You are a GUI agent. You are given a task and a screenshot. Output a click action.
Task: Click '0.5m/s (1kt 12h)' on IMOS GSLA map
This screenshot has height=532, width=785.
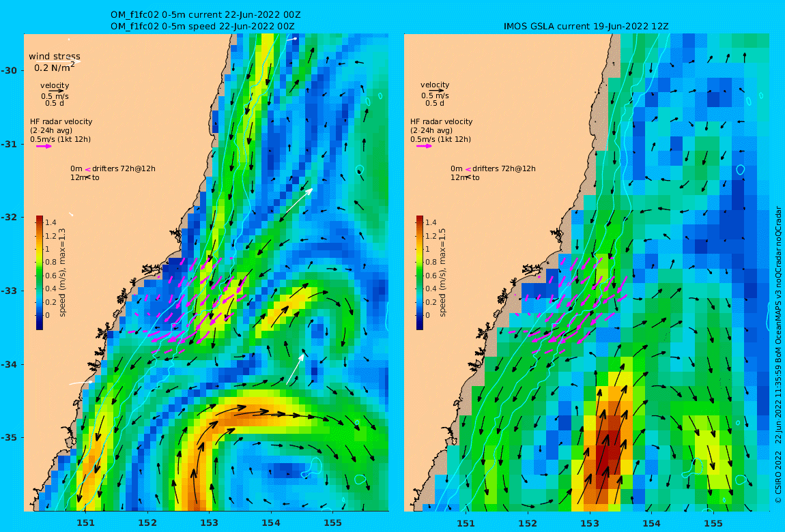(x=441, y=140)
